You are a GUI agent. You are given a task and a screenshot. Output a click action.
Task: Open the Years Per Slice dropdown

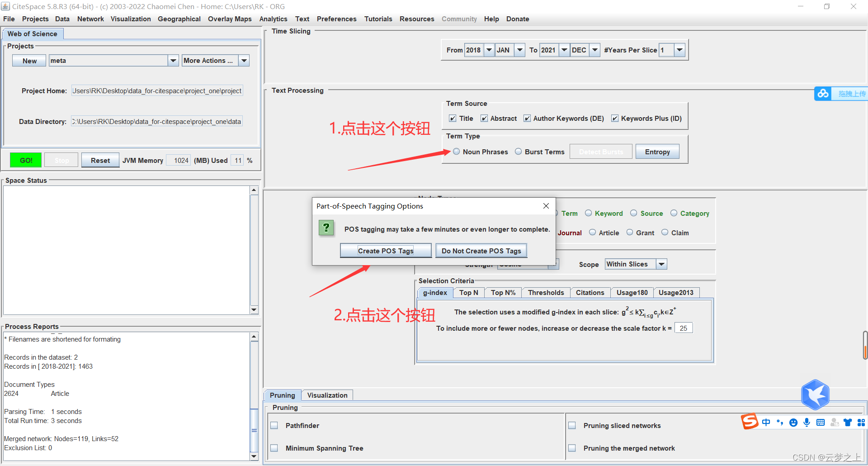tap(679, 50)
